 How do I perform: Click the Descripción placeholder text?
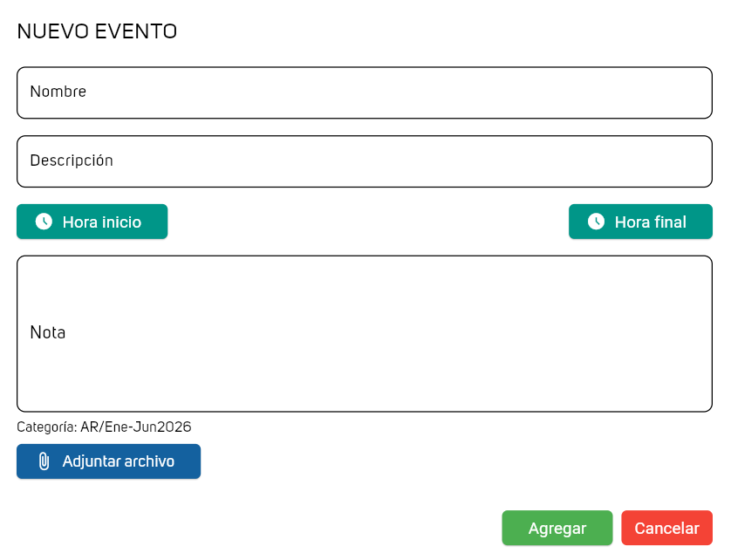[72, 160]
